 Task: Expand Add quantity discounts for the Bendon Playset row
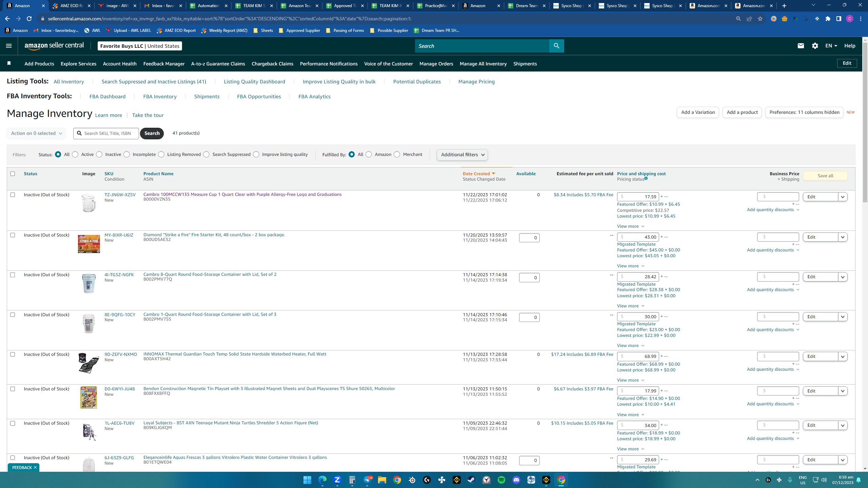(x=773, y=404)
